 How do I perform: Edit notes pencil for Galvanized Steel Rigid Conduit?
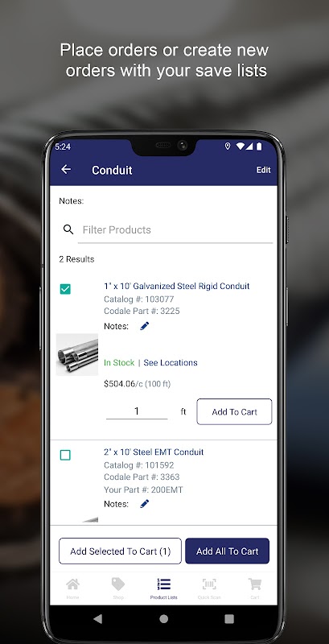pos(145,326)
